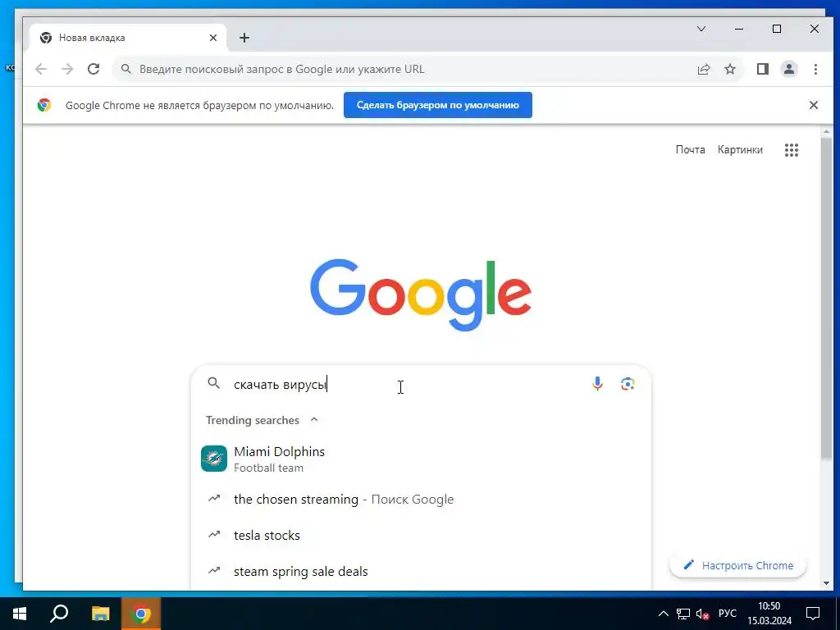This screenshot has width=840, height=630.
Task: Click Настроить Chrome button
Action: click(x=737, y=566)
